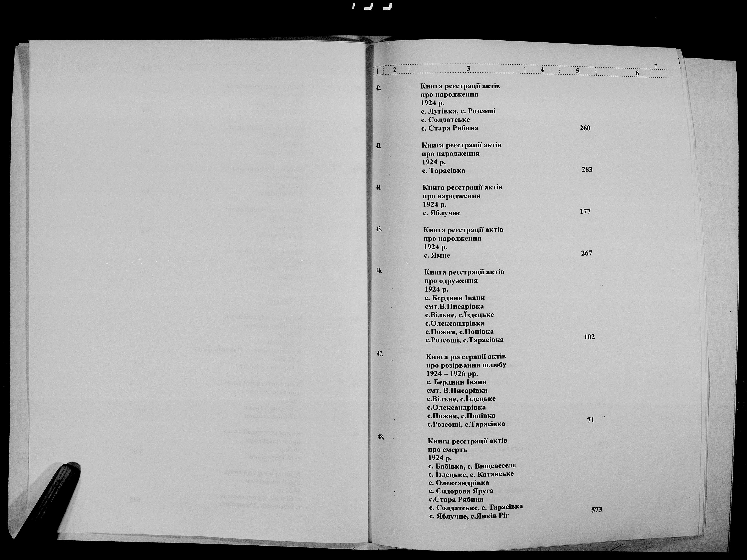Click entry number 46.

click(379, 271)
